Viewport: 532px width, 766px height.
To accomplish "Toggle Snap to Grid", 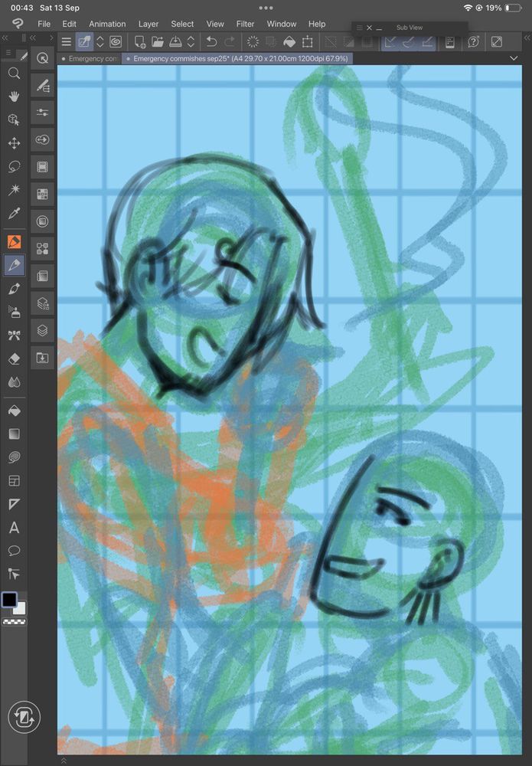I will (x=427, y=42).
